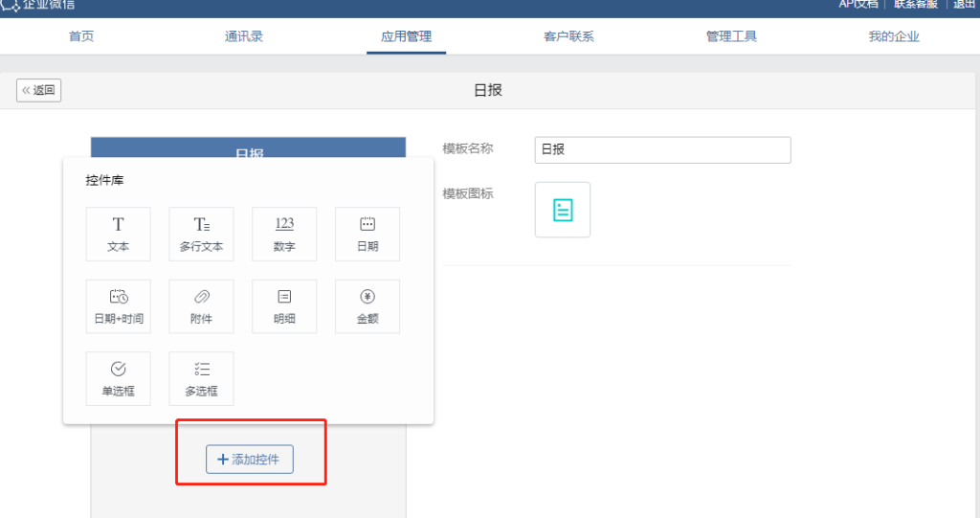Add the 日期 date control
980x518 pixels.
click(x=367, y=234)
